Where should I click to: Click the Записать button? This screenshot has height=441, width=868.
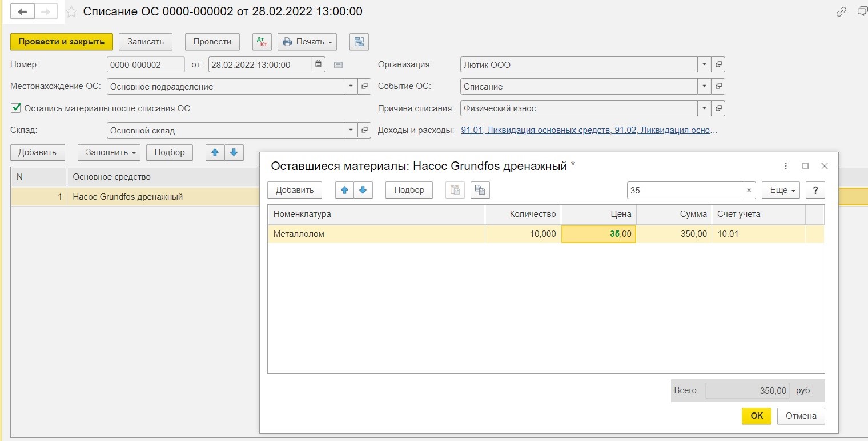tap(146, 42)
